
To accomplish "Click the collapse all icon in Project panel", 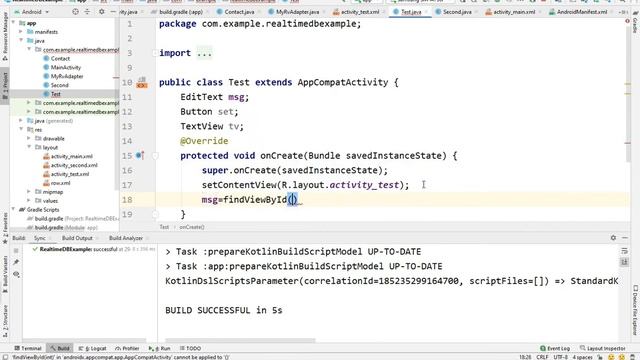I will (x=87, y=12).
